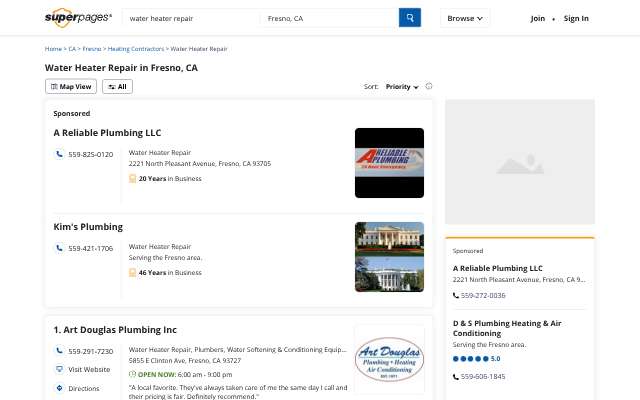640x400 pixels.
Task: Click '20 Years in Business' text
Action: [170, 178]
